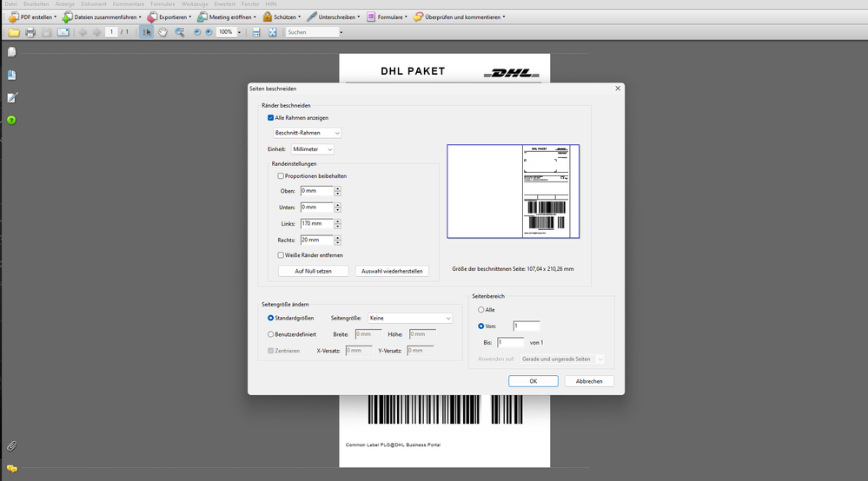Increase the 'Links' margin with the up arrow

coord(338,221)
